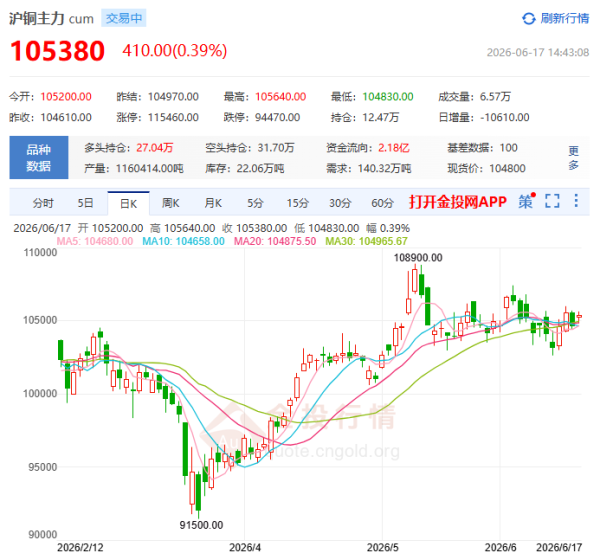Image resolution: width=600 pixels, height=553 pixels.
Task: Click the 108900.00 chart high label
Action: (418, 258)
